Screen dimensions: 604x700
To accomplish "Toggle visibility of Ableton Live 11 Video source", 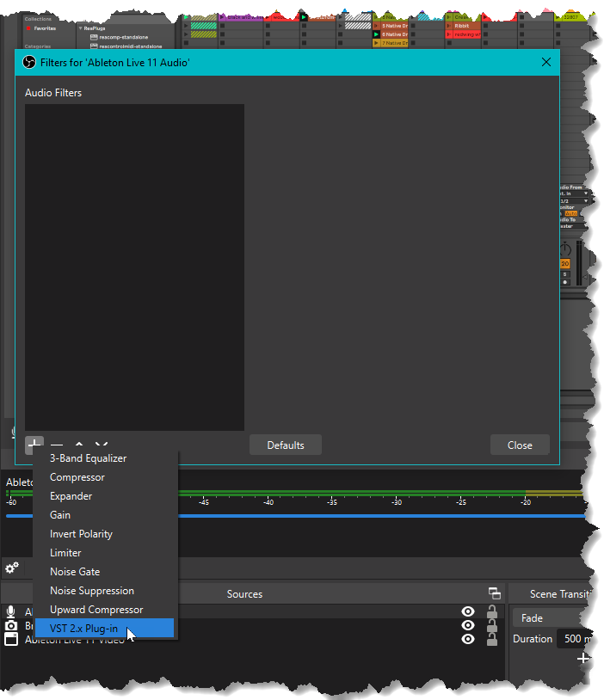I will tap(468, 639).
